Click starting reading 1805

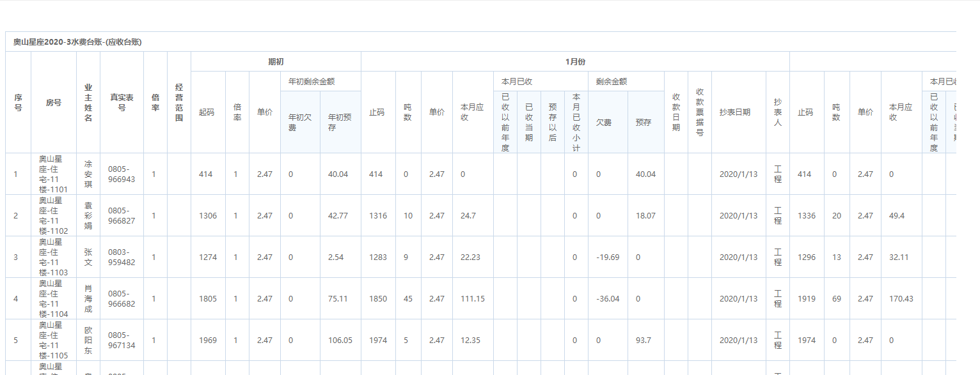(208, 299)
